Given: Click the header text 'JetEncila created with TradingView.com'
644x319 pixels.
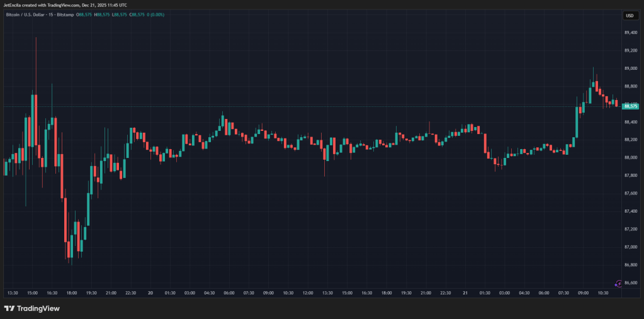Looking at the screenshot, I should click(43, 5).
